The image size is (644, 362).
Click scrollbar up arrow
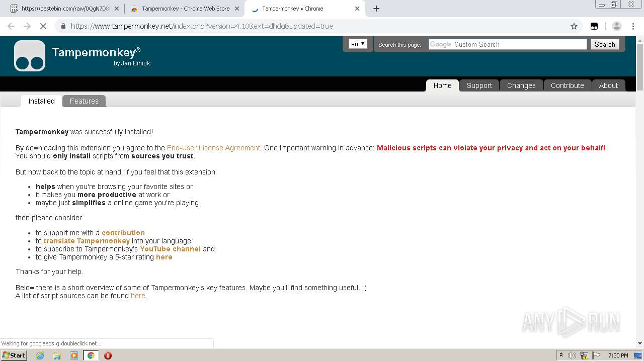640,39
